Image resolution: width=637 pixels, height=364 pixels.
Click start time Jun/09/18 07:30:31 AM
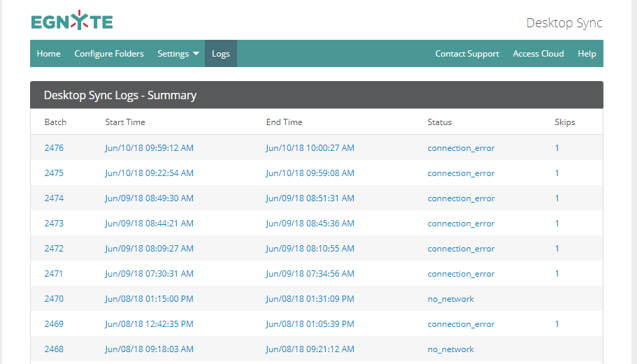[x=149, y=273]
